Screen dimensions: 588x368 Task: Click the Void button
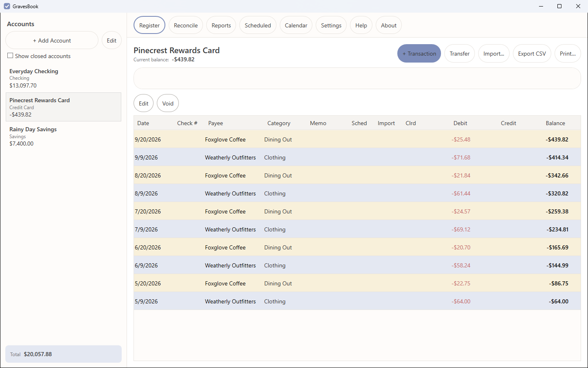[x=168, y=103]
